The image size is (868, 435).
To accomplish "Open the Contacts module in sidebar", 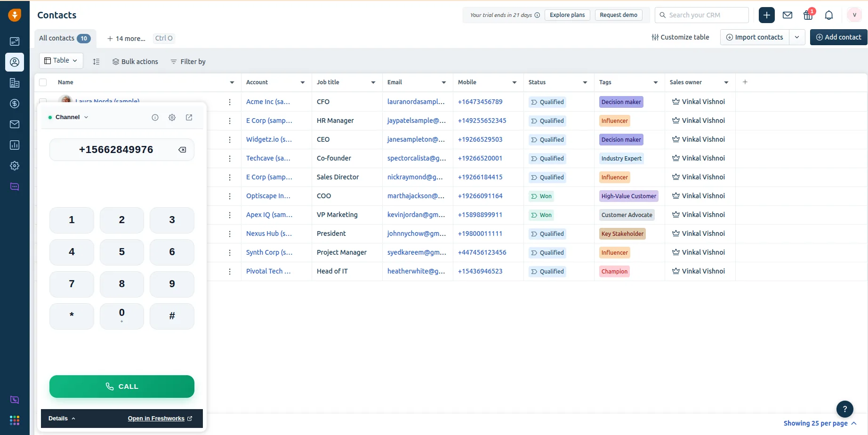I will (15, 62).
